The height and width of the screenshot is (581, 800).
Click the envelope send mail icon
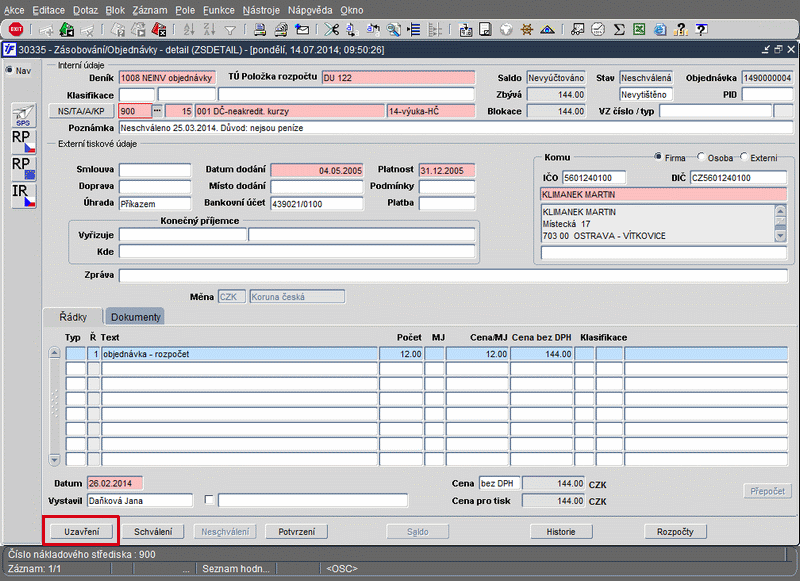click(x=302, y=30)
